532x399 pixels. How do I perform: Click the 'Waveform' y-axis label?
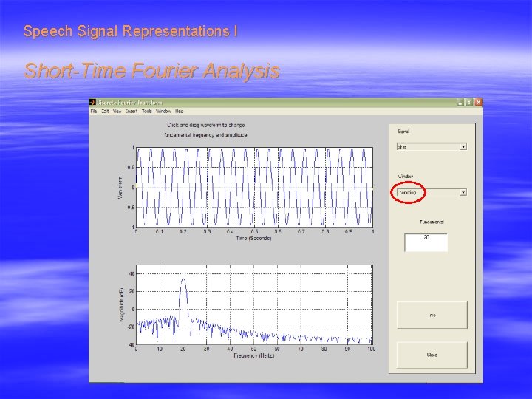click(120, 187)
